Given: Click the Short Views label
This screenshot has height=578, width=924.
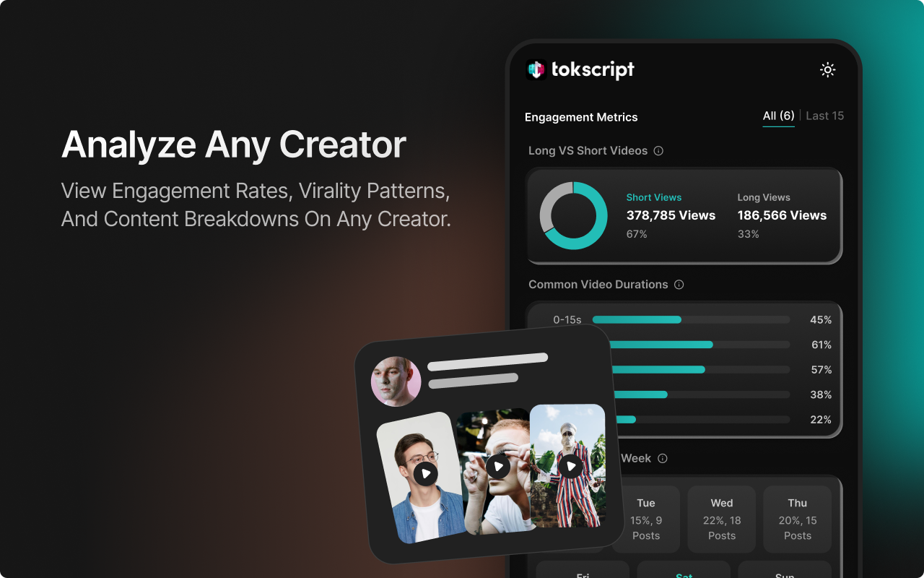Looking at the screenshot, I should pos(654,197).
